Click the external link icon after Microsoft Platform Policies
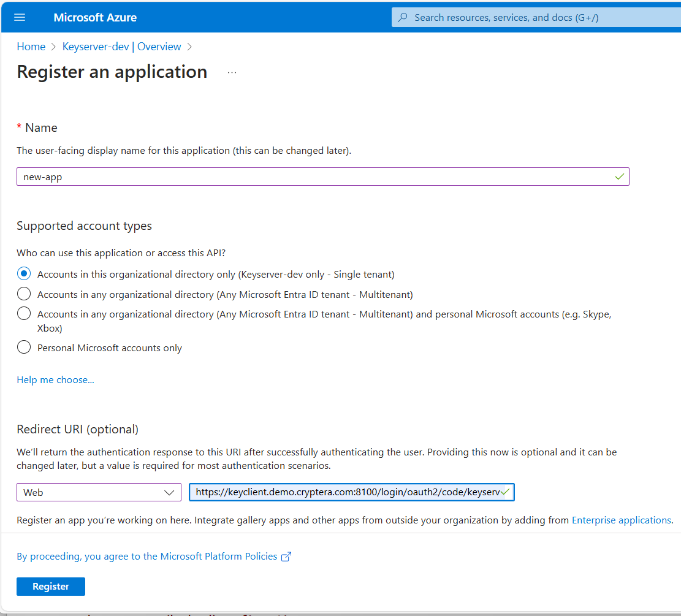Image resolution: width=681 pixels, height=616 pixels. (286, 556)
